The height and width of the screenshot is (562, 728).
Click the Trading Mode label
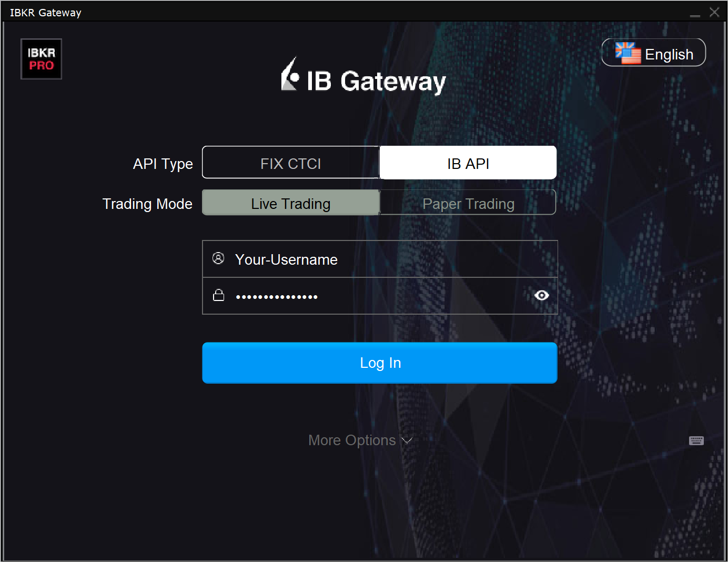(x=147, y=204)
